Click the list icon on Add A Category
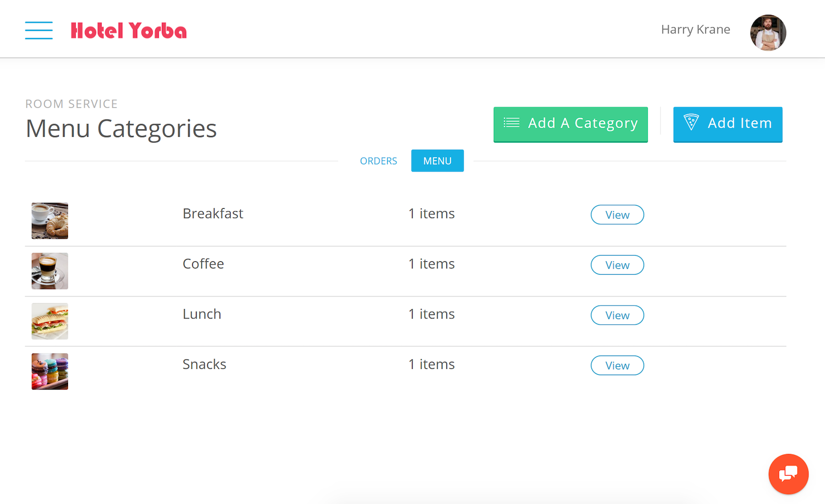This screenshot has height=504, width=825. pyautogui.click(x=511, y=123)
